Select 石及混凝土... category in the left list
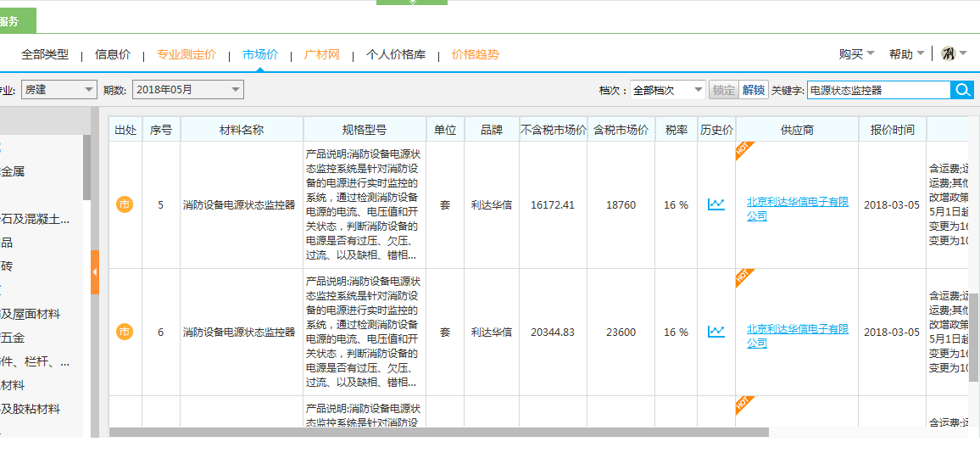The image size is (980, 464). (35, 220)
